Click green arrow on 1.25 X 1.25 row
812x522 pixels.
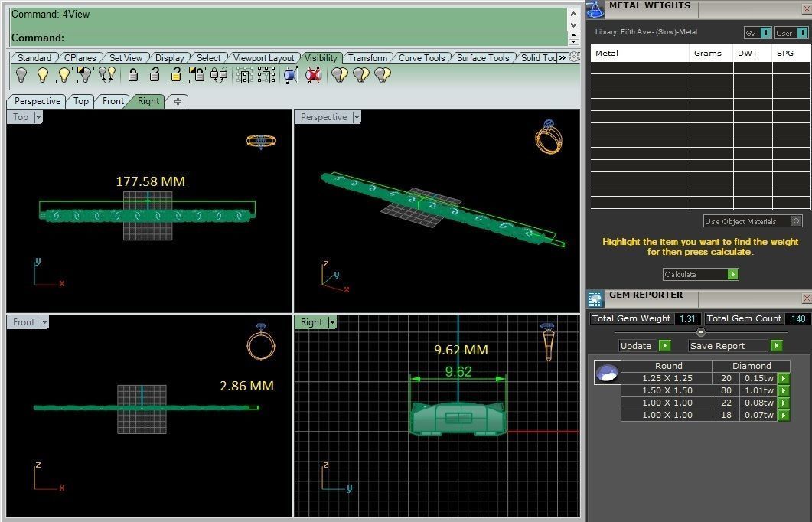pyautogui.click(x=784, y=379)
